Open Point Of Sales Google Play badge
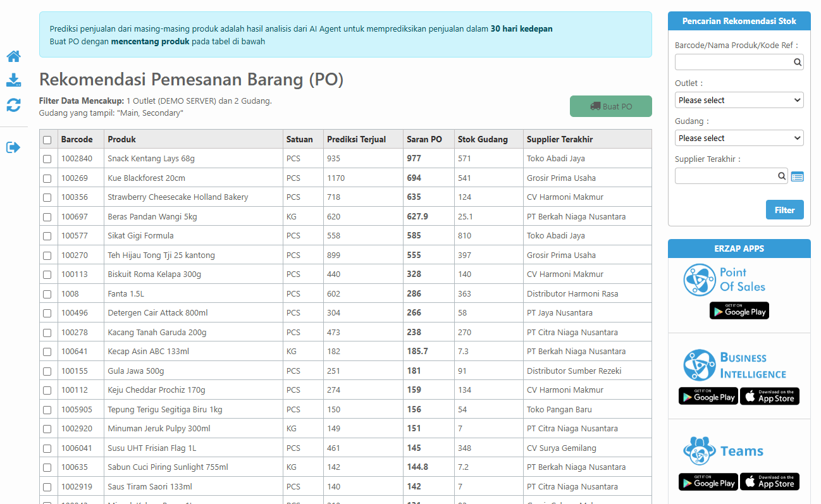This screenshot has height=504, width=821. (x=739, y=311)
